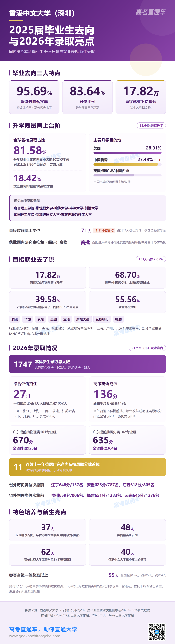This screenshot has height=644, width=175.
Task: Click the 670分 物理类101专业组 card
Action: 47,440
